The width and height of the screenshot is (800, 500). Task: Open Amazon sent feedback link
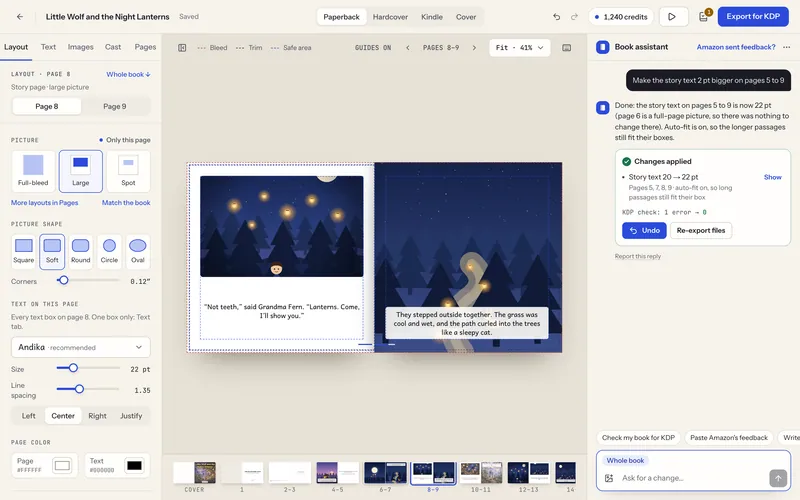pyautogui.click(x=736, y=47)
